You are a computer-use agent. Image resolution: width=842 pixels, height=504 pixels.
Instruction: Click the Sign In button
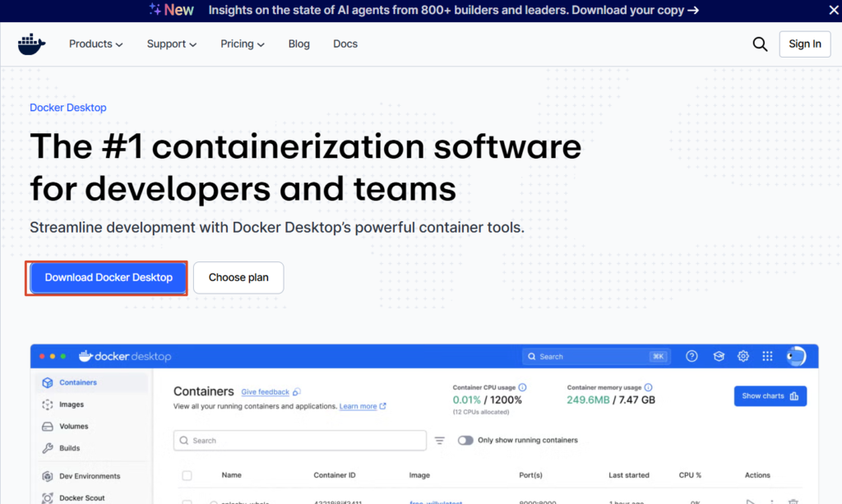coord(804,44)
